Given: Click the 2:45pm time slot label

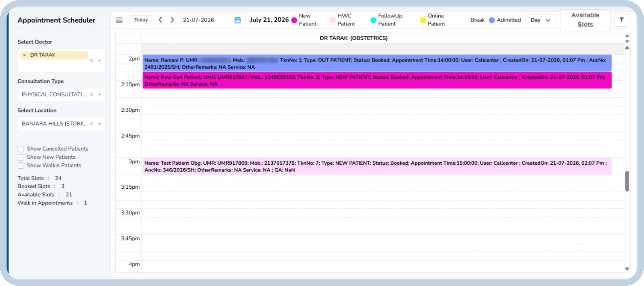Looking at the screenshot, I should [x=130, y=136].
